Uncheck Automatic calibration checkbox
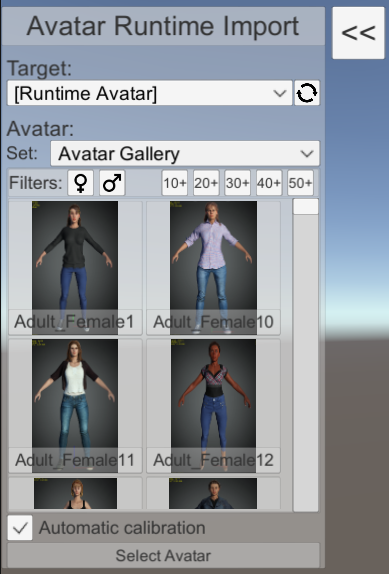 [x=20, y=528]
